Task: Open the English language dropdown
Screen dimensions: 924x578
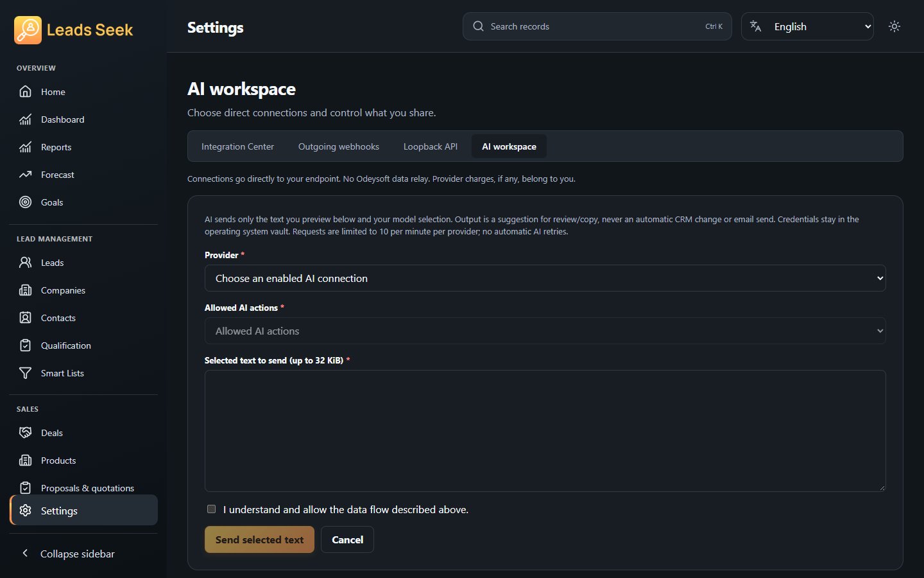Action: [807, 26]
